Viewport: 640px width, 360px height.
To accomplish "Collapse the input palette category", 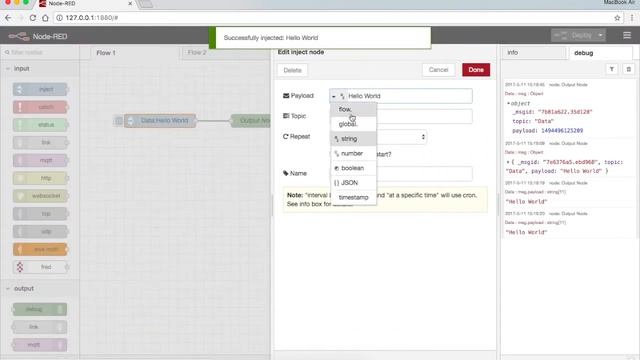I will (x=8, y=69).
